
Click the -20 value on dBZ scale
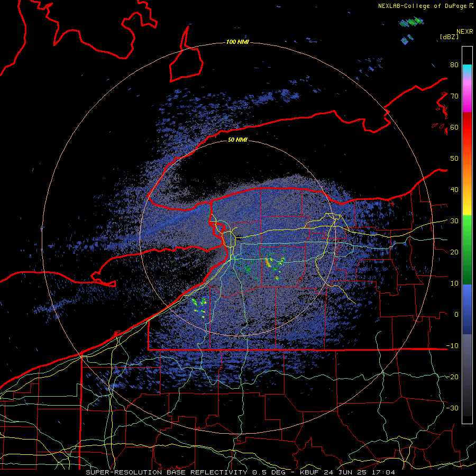coord(452,377)
